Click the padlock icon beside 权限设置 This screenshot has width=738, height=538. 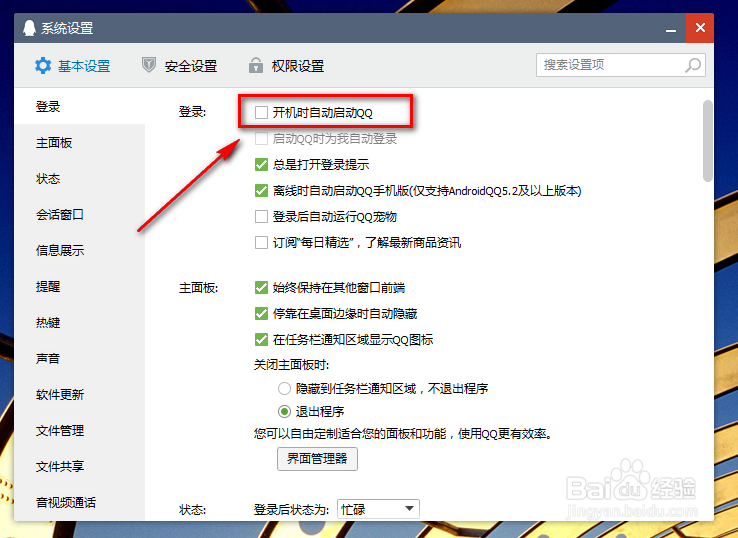coord(256,65)
